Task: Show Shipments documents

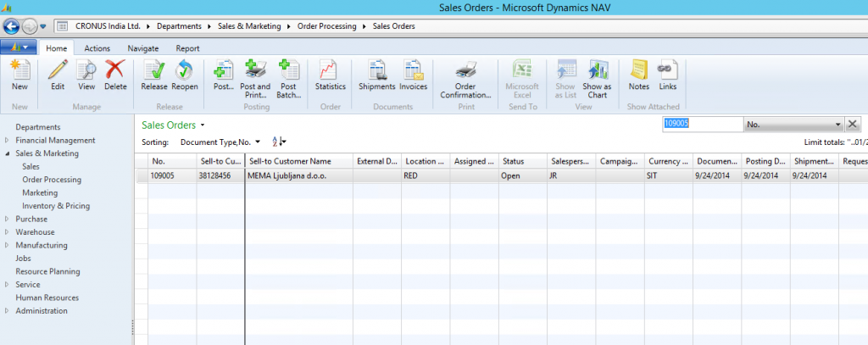Action: pos(377,76)
